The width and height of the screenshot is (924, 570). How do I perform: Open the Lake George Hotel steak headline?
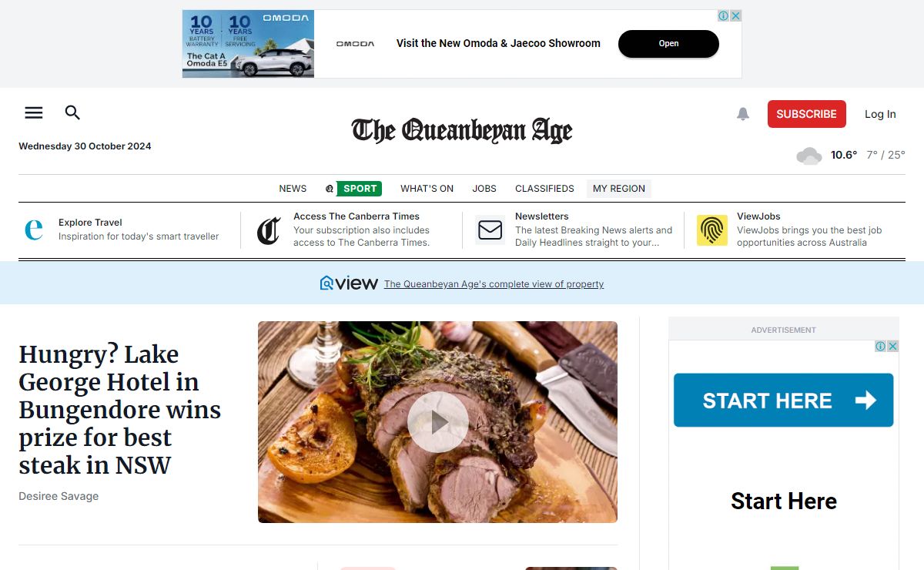point(120,410)
